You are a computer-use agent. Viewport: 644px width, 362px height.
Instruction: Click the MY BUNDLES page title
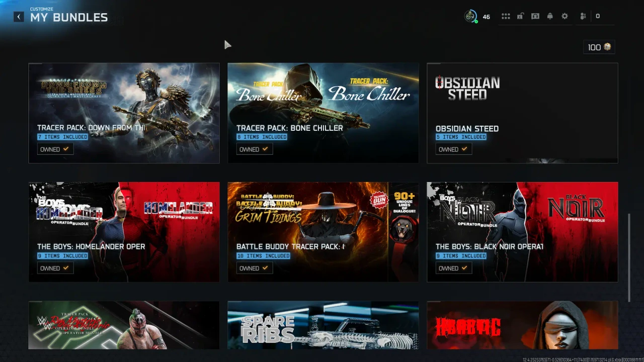[x=69, y=18]
